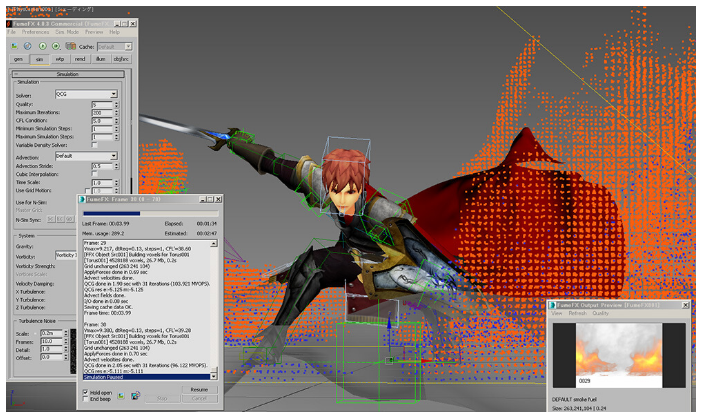Open the Preview menu
701x417 pixels.
pyautogui.click(x=94, y=32)
